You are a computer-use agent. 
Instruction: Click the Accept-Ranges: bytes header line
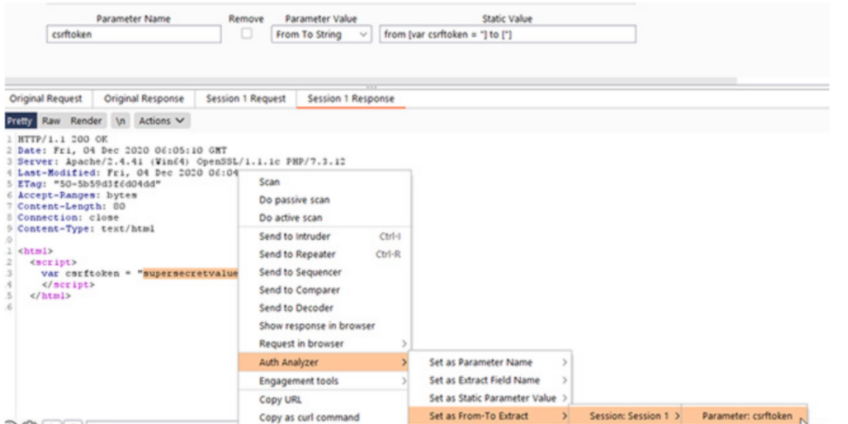coord(77,195)
